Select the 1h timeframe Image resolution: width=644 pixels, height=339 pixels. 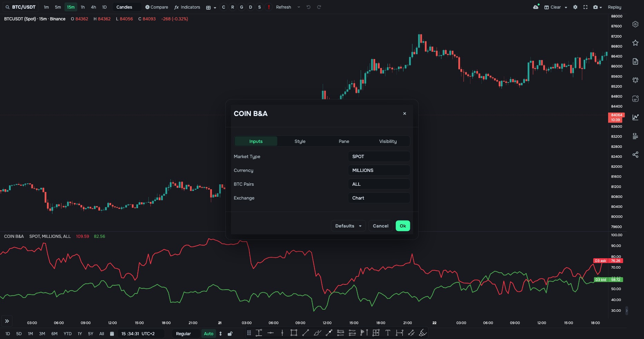click(83, 7)
